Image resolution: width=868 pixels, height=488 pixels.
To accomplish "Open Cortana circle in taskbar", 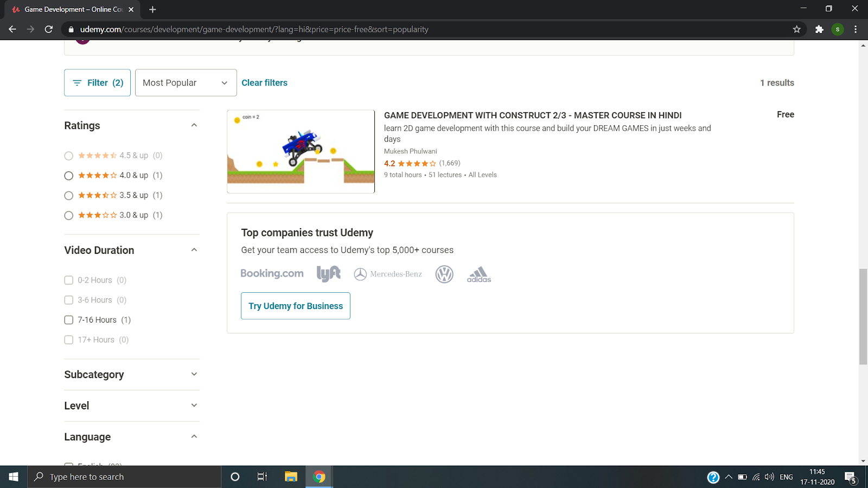I will click(235, 477).
